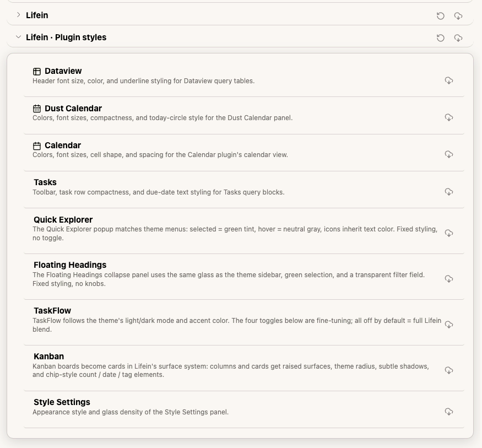Open the Style Settings heading
The height and width of the screenshot is (448, 482).
(62, 402)
